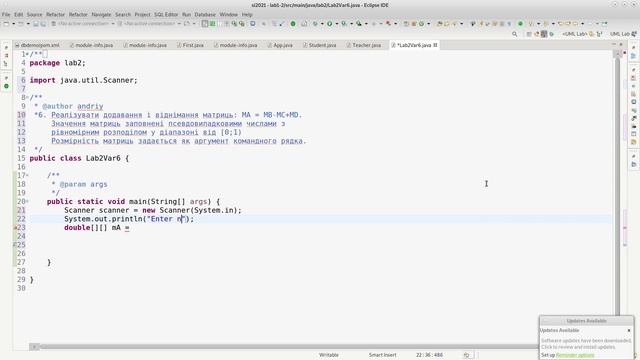Image resolution: width=640 pixels, height=360 pixels.
Task: Click 'public class Lab2Var6 {' declaration
Action: coord(79,158)
